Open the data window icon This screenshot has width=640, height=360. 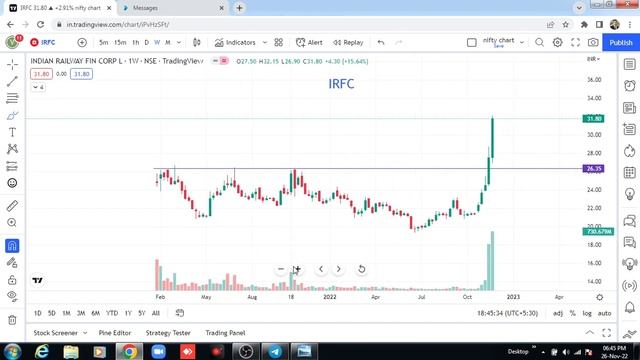(x=629, y=129)
